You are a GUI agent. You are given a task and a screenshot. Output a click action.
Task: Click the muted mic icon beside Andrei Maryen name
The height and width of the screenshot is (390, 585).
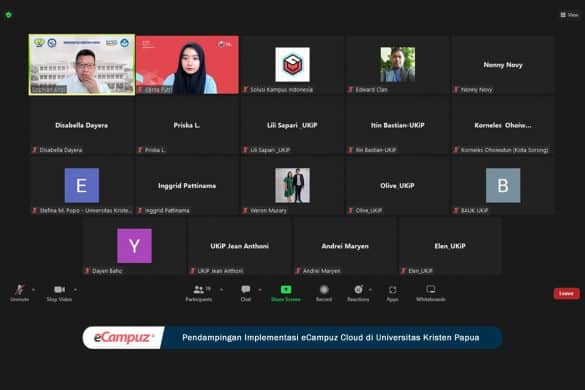[298, 271]
